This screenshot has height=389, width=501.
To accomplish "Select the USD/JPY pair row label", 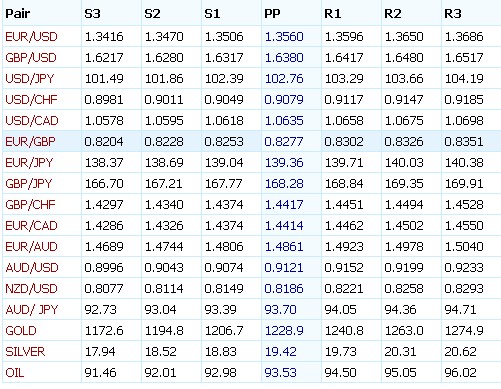I will (x=30, y=79).
